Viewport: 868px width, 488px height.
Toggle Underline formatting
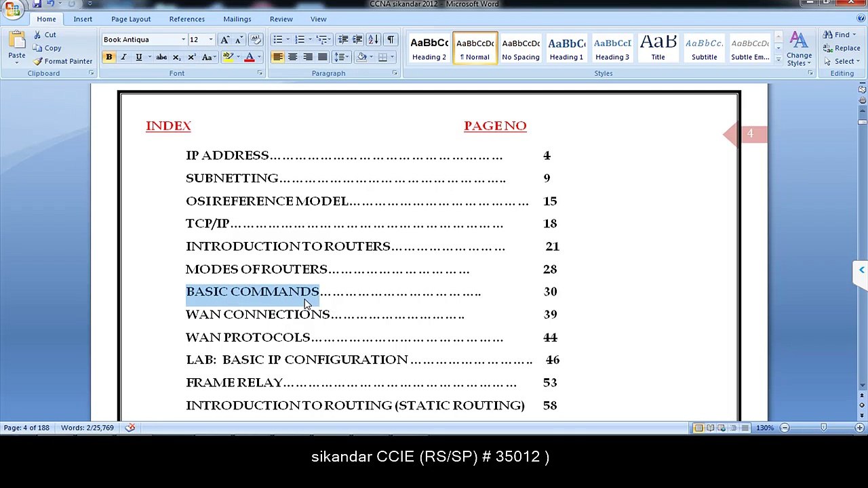tap(138, 57)
